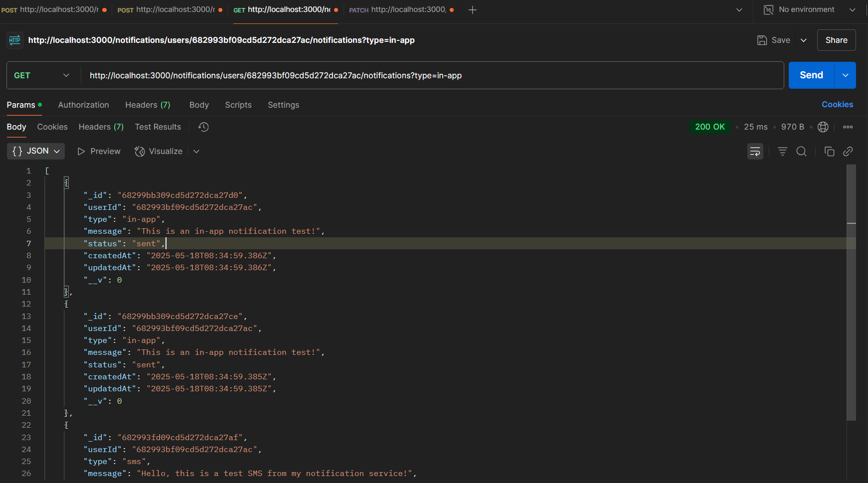868x483 pixels.
Task: Click the SMS message text on line 26
Action: coord(275,474)
